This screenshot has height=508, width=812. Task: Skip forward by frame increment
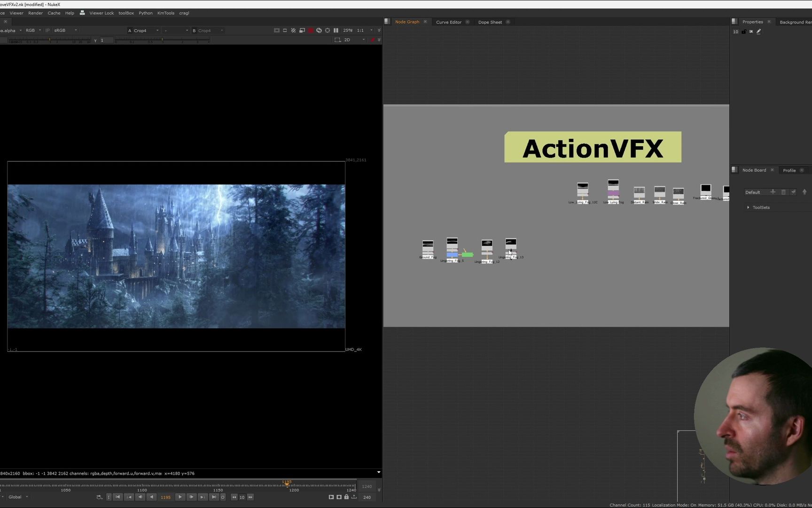(250, 497)
